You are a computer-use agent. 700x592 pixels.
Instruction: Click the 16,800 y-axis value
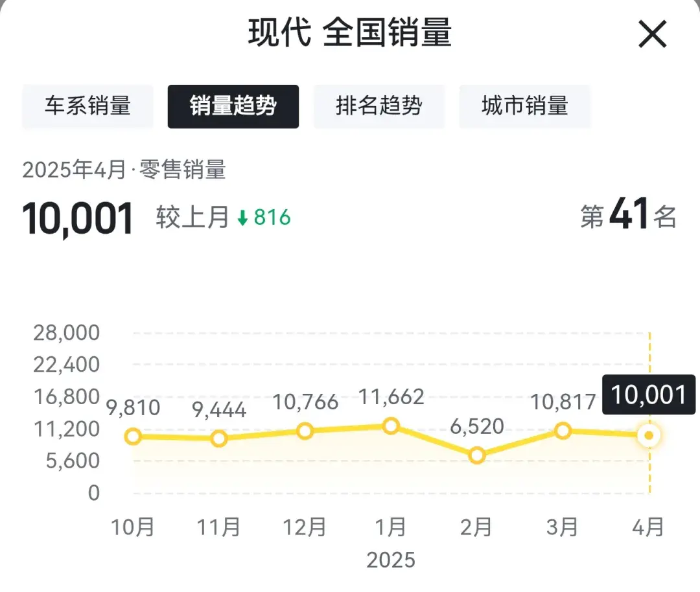(x=67, y=397)
